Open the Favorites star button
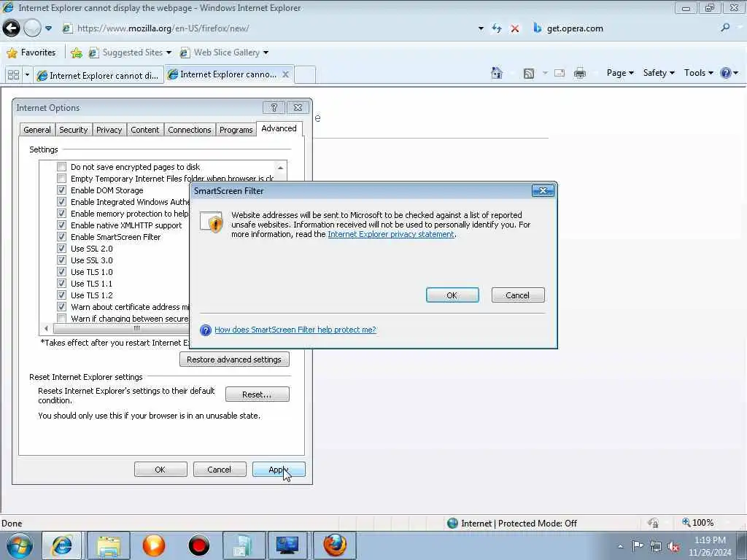The height and width of the screenshot is (560, 747). pos(31,52)
